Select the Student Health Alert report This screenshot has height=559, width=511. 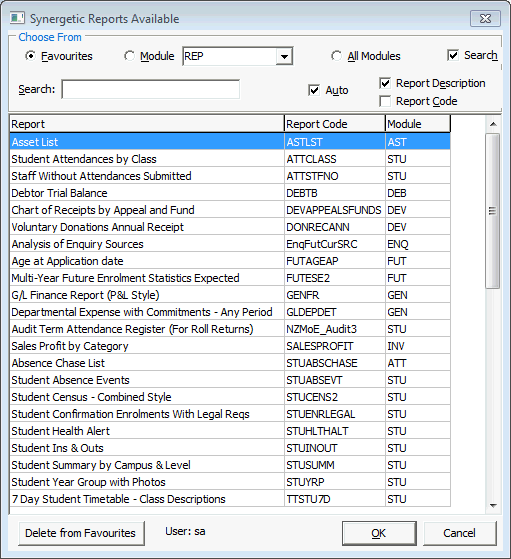point(230,431)
